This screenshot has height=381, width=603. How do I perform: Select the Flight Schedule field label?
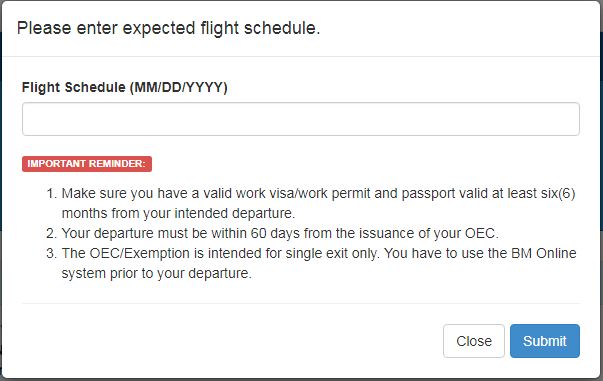click(125, 87)
